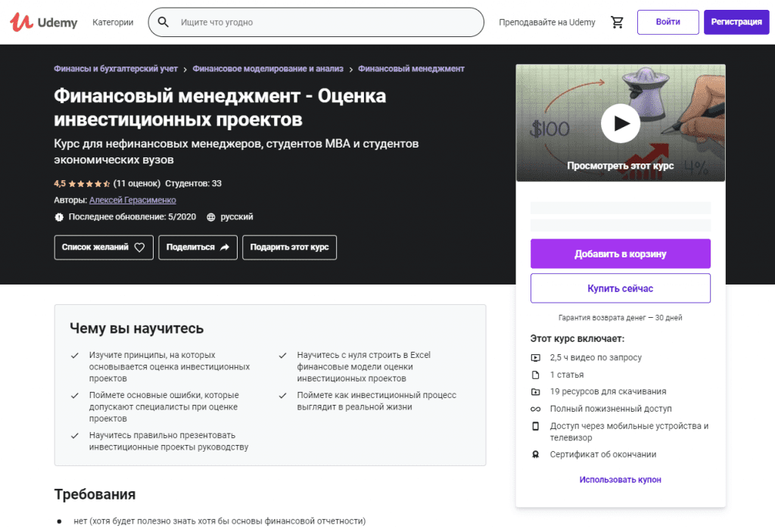The image size is (775, 532).
Task: Open Преподавайте на Udemy link
Action: (x=546, y=22)
